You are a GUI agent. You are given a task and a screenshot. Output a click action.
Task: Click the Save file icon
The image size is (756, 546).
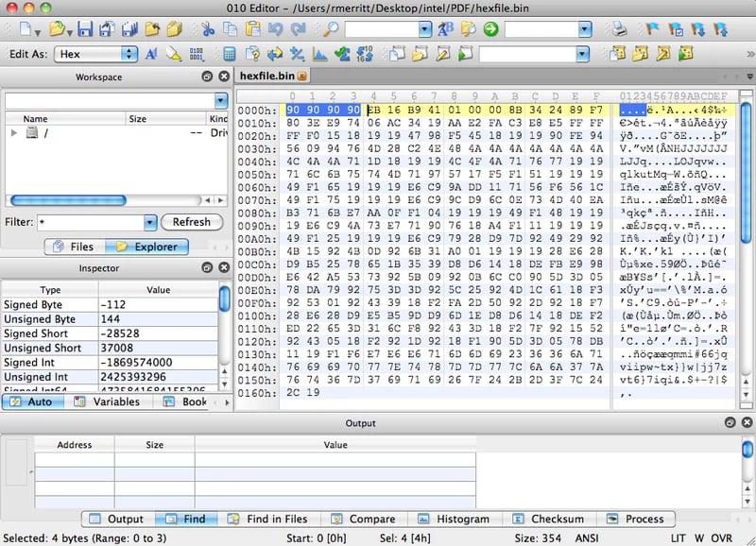click(85, 29)
